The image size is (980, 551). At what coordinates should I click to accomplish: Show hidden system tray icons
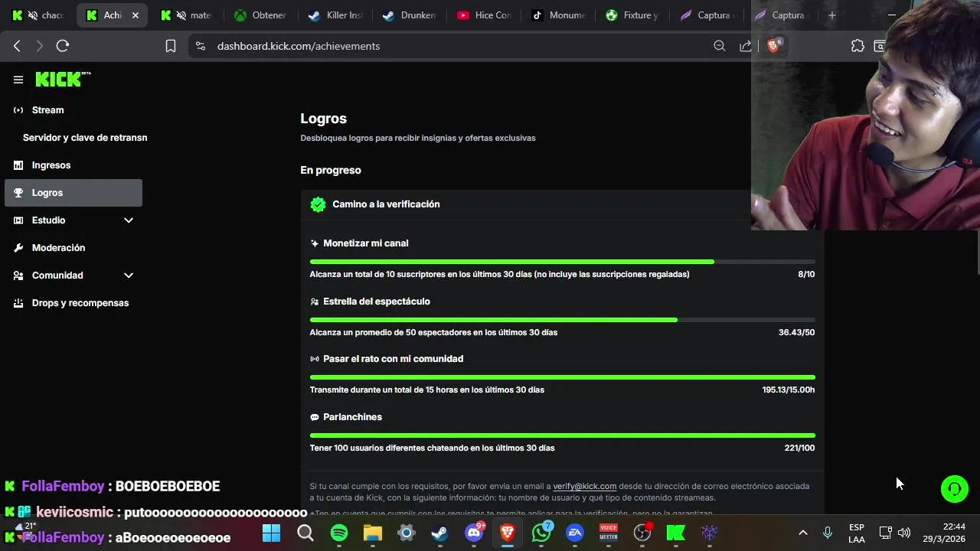pos(802,533)
